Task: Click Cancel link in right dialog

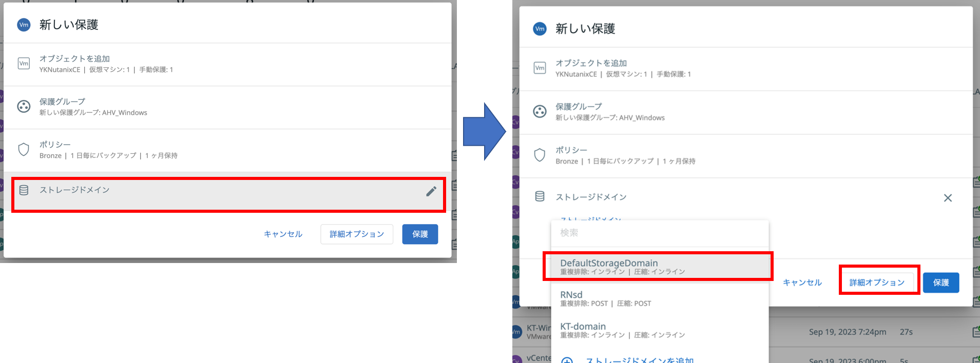Action: pyautogui.click(x=802, y=283)
